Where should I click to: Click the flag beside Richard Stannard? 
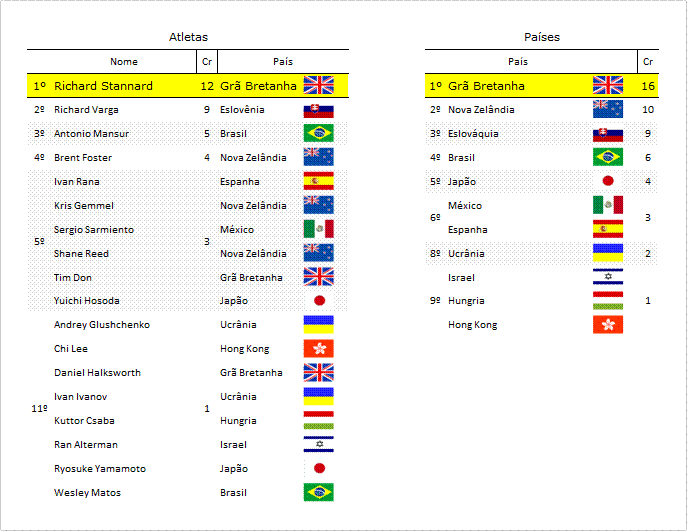pyautogui.click(x=319, y=85)
